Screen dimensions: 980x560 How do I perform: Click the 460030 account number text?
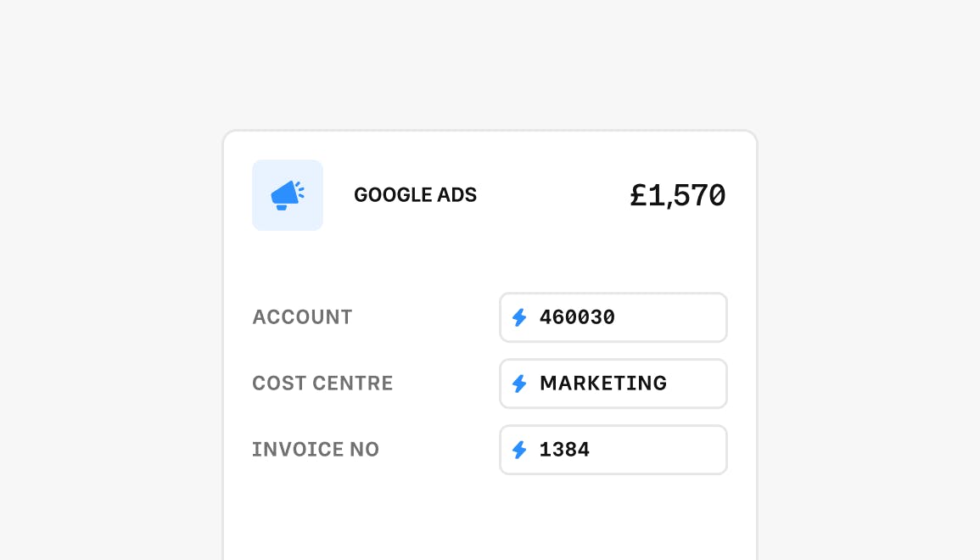(577, 317)
